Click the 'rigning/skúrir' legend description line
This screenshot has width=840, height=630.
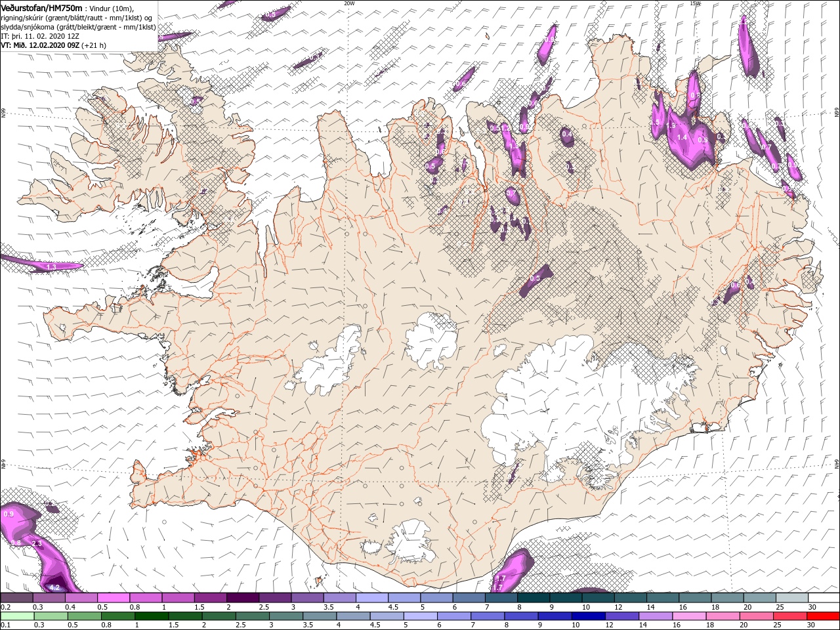pos(77,18)
